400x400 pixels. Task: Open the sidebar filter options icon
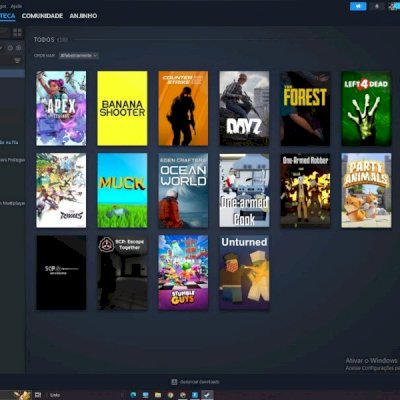click(17, 60)
